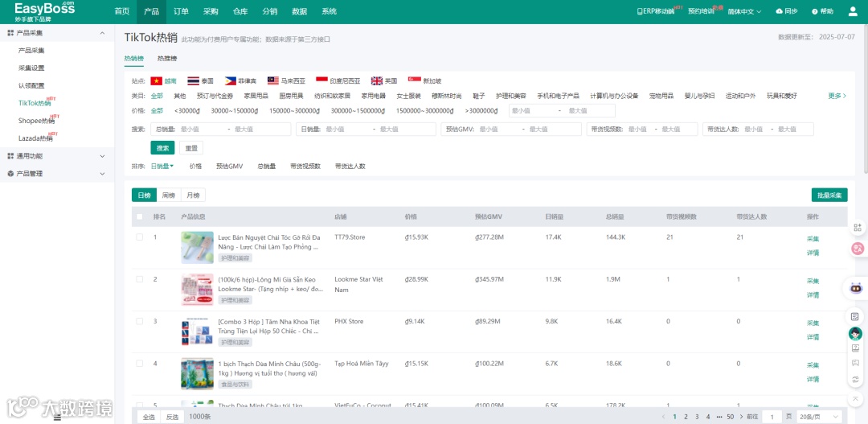Check the row 3 PHX Store product checkbox
This screenshot has width=868, height=424.
(140, 322)
